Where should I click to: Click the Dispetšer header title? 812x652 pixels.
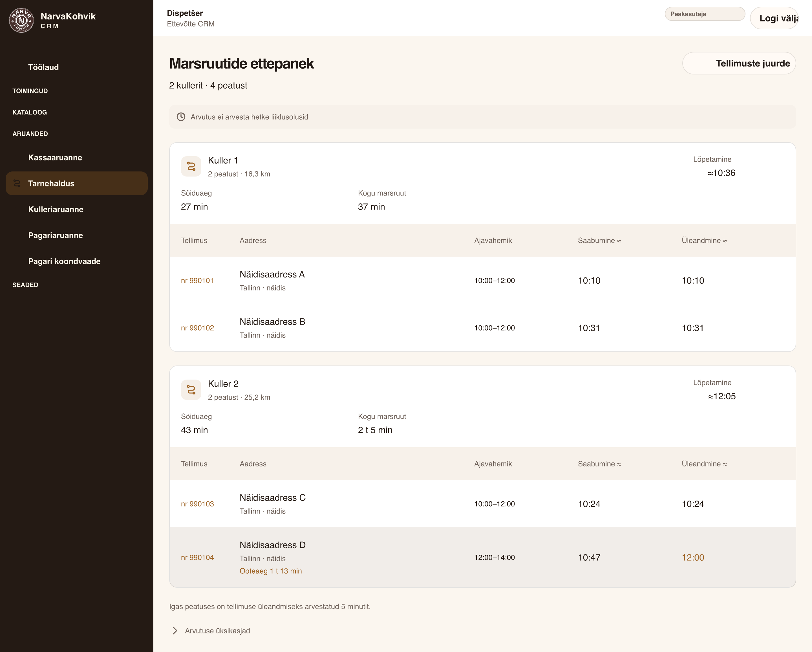point(185,13)
